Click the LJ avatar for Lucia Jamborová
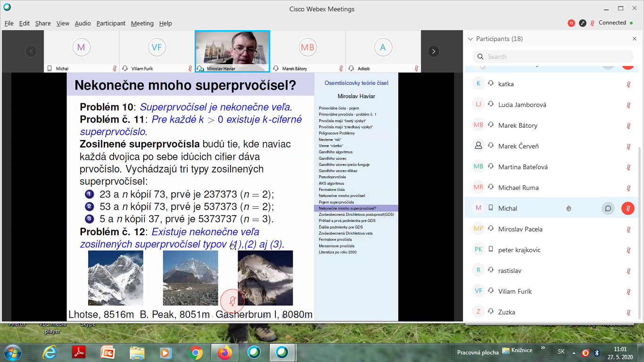644x362 pixels. coord(479,105)
